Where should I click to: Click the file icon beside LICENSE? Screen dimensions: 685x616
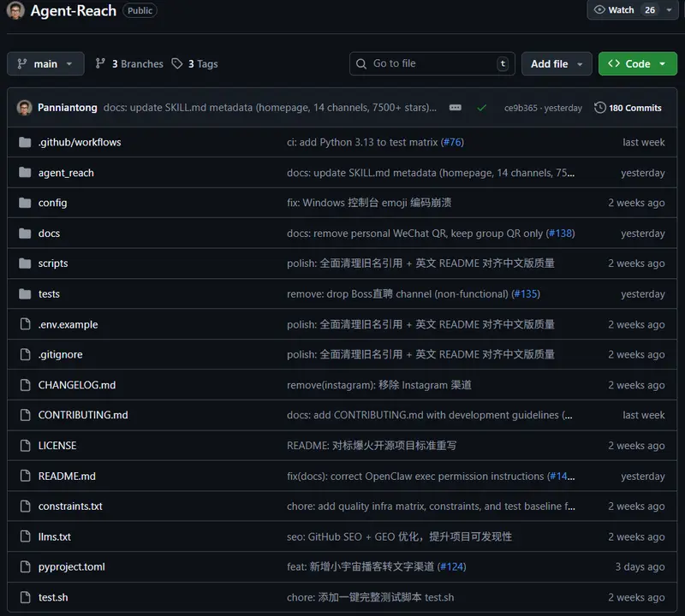point(24,446)
